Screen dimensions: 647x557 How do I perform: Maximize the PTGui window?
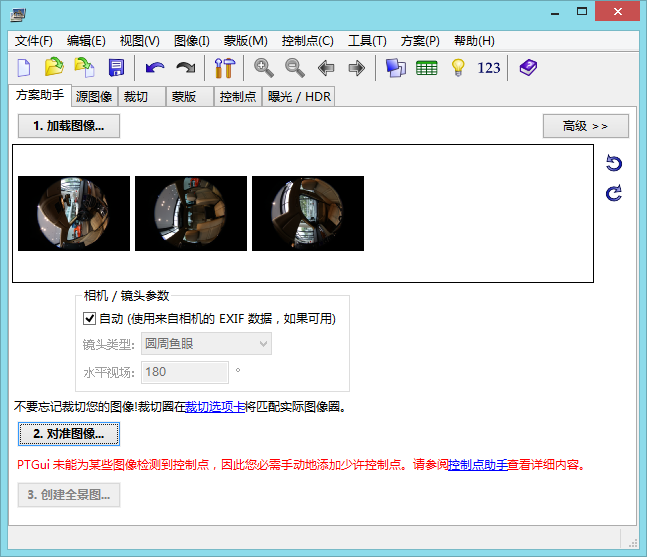[x=582, y=12]
